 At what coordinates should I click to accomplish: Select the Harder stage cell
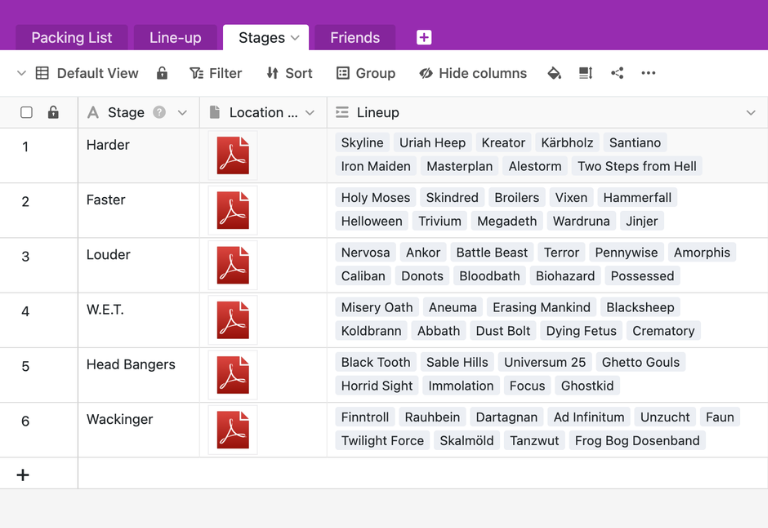coord(139,156)
